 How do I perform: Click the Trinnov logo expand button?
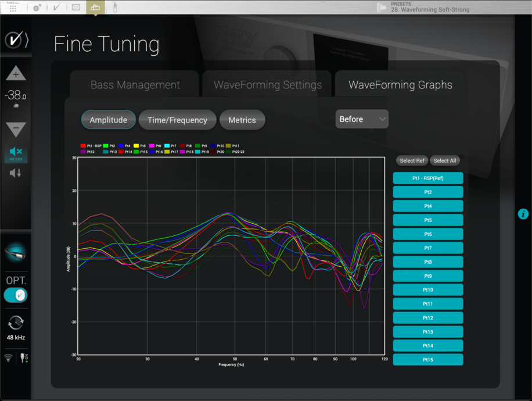pyautogui.click(x=16, y=40)
